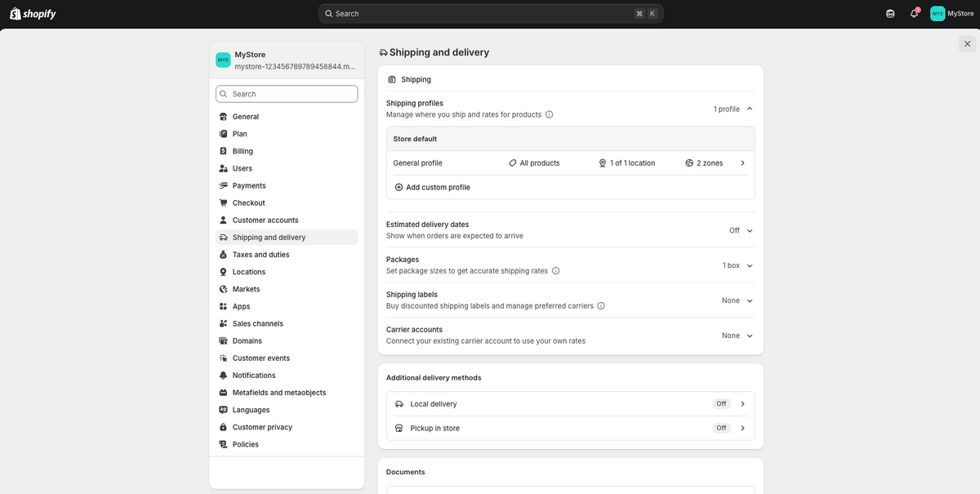This screenshot has height=494, width=980.
Task: Click the MyStore store switcher header
Action: [x=287, y=60]
